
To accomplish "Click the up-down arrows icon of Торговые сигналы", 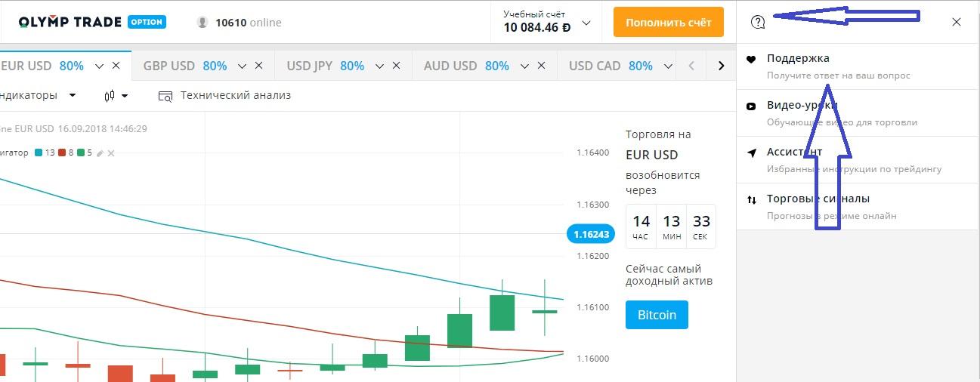I will coord(751,199).
